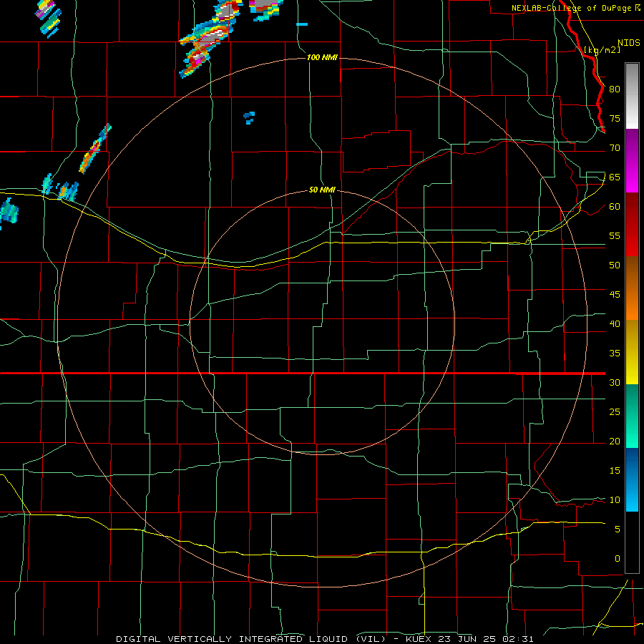Click scale value 55
Screen dimensions: 644x644
[x=615, y=235]
